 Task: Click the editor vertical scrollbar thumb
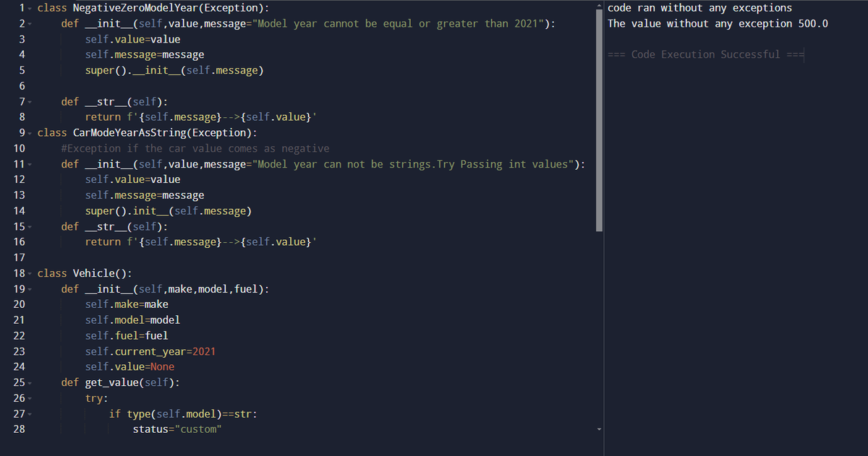click(x=599, y=119)
